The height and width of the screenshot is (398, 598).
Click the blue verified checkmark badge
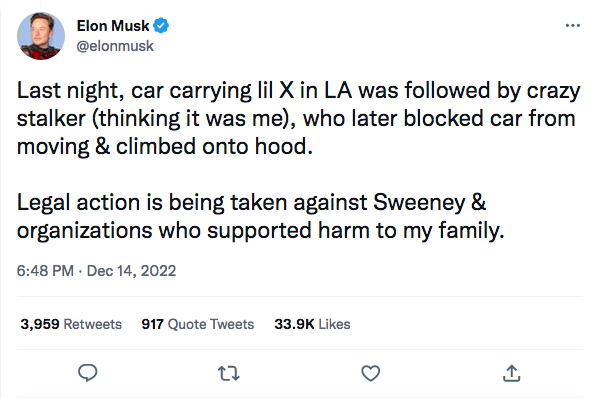tap(161, 26)
